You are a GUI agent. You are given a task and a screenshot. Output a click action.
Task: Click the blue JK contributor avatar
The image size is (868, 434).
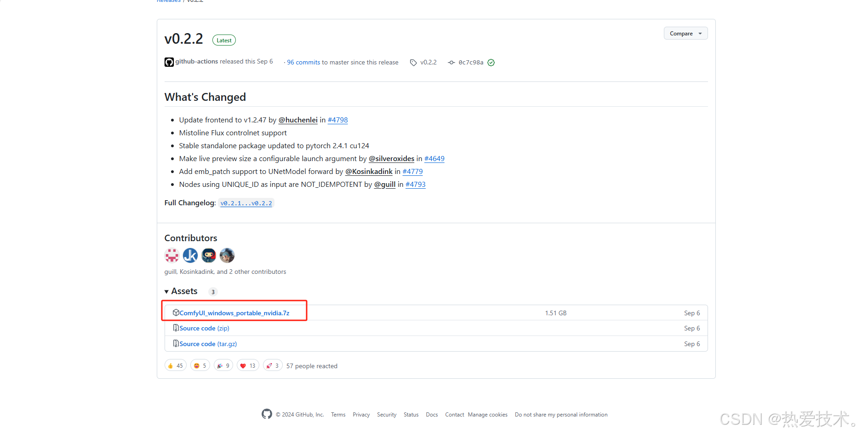point(190,255)
